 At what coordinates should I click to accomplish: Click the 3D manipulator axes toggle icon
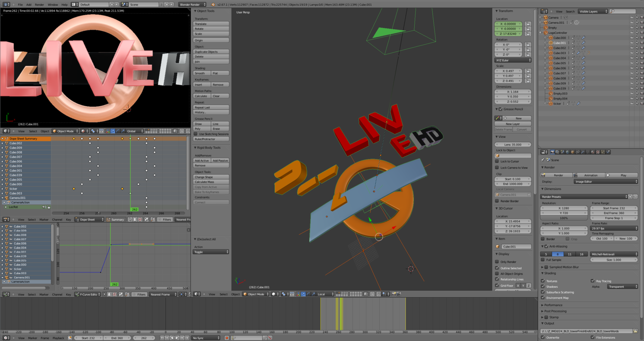coord(298,294)
